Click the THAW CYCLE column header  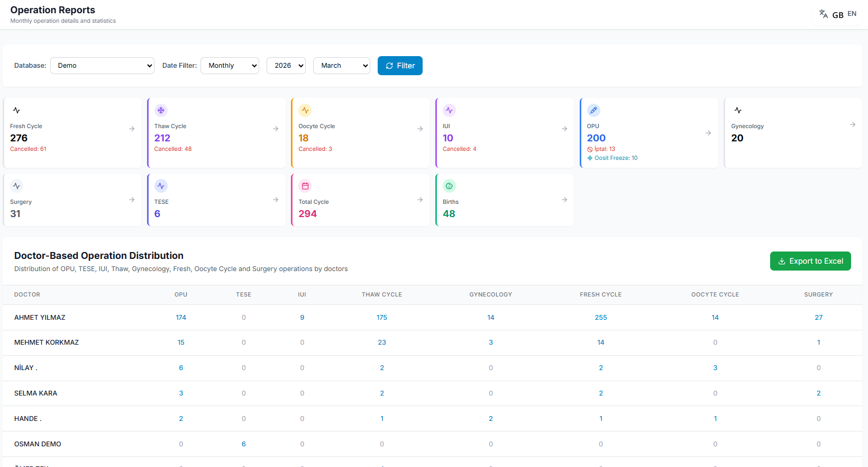382,294
